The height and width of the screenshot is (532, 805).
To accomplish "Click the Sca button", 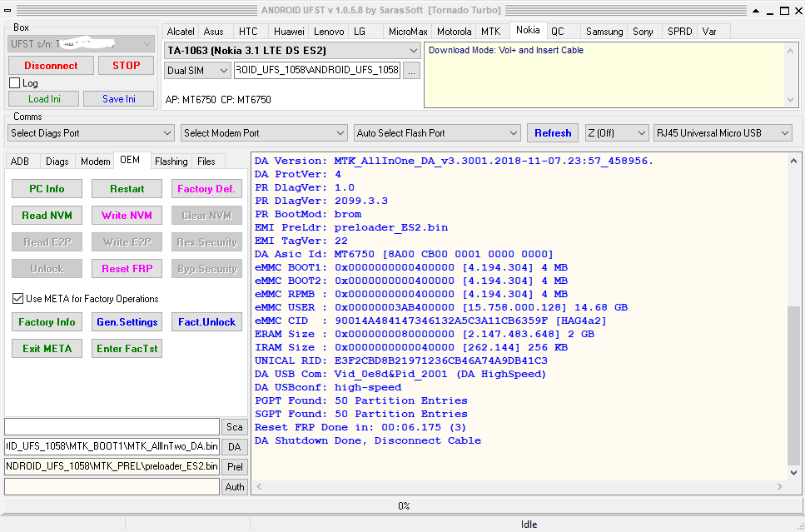I will point(235,427).
